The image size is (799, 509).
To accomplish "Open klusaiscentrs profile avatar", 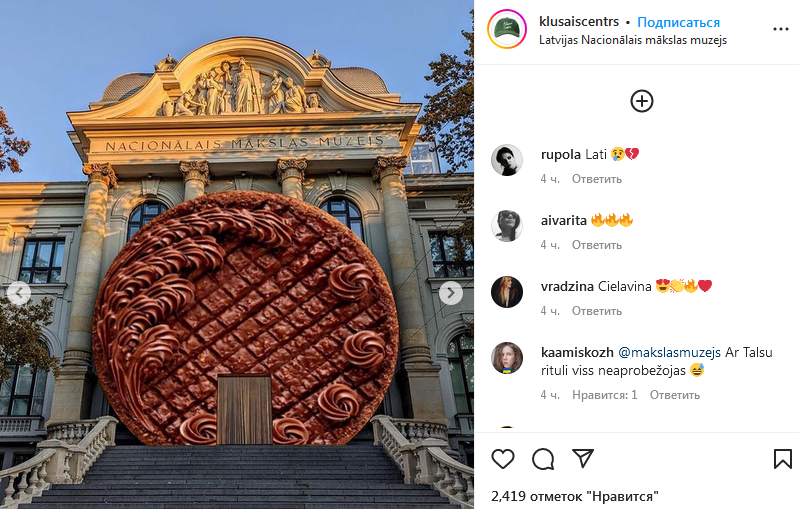I will tap(507, 29).
